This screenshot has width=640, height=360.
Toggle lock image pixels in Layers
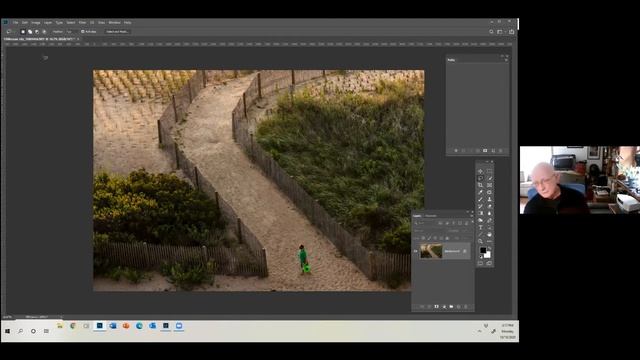[429, 238]
